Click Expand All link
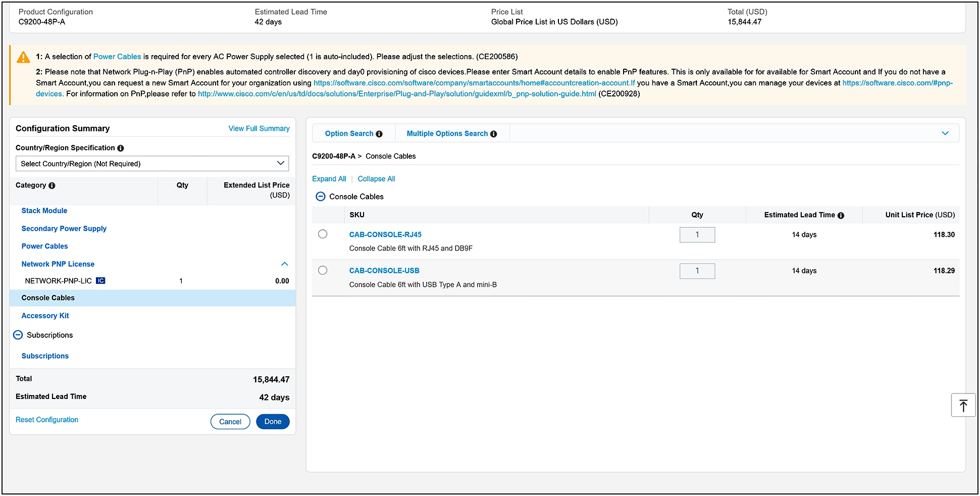The height and width of the screenshot is (496, 980). [329, 179]
